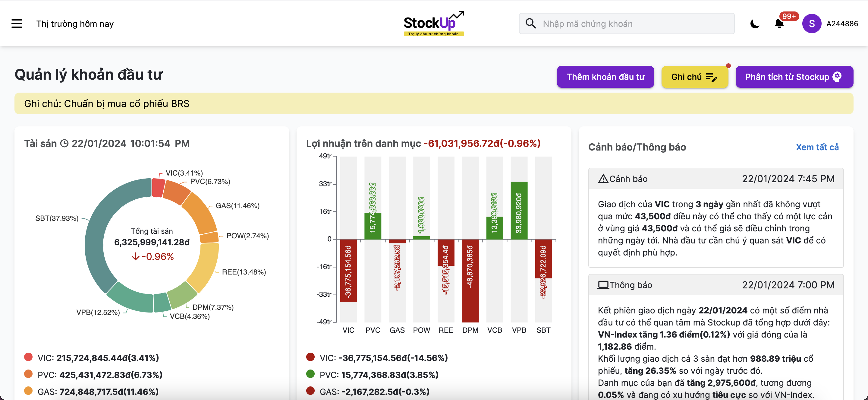Click the POW x-axis label
Image resolution: width=868 pixels, height=400 pixels.
[x=421, y=330]
